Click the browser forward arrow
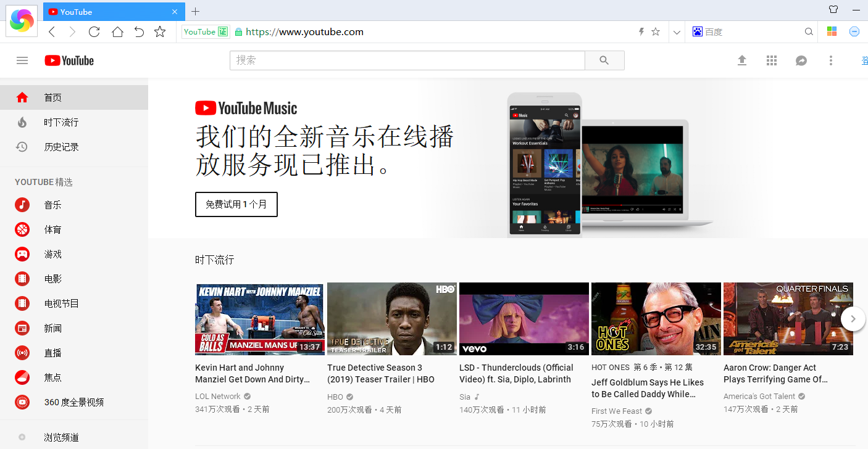The width and height of the screenshot is (868, 449). [72, 32]
